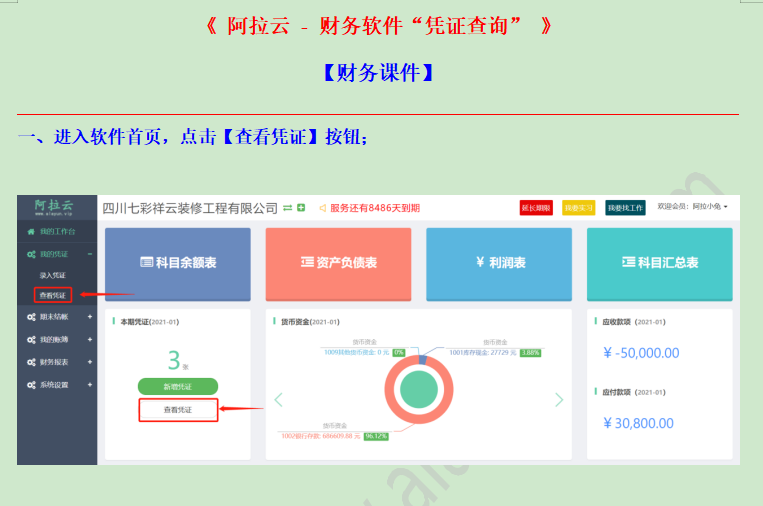Collapse the 我的凭证 menu with minus sign

(x=90, y=254)
